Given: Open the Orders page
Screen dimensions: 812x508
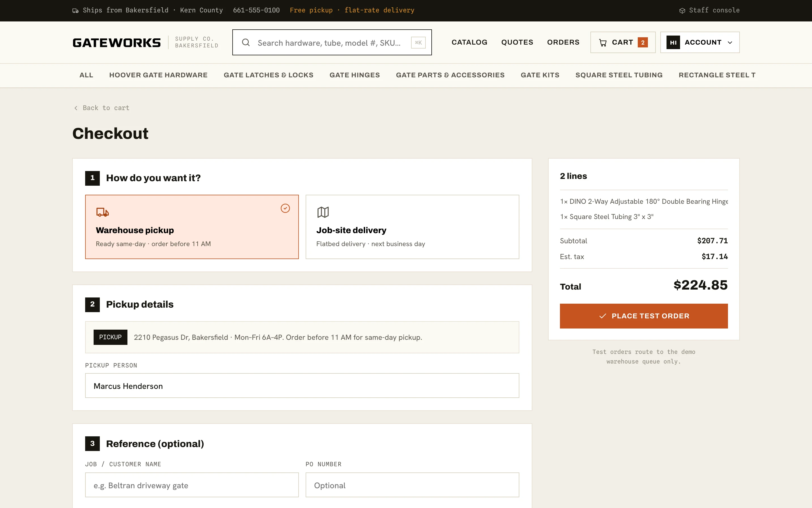Looking at the screenshot, I should tap(563, 42).
